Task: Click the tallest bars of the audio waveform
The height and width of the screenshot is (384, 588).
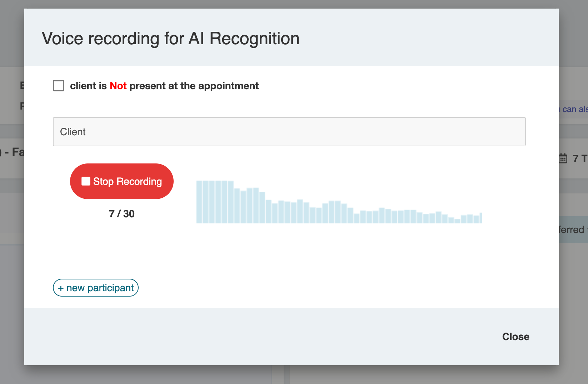Action: coord(215,202)
